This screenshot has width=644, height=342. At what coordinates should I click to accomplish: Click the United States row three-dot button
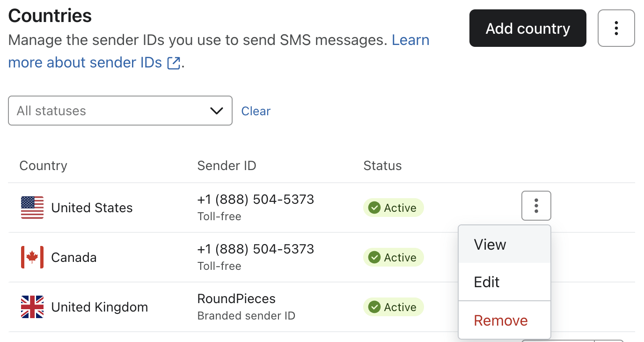pyautogui.click(x=536, y=206)
